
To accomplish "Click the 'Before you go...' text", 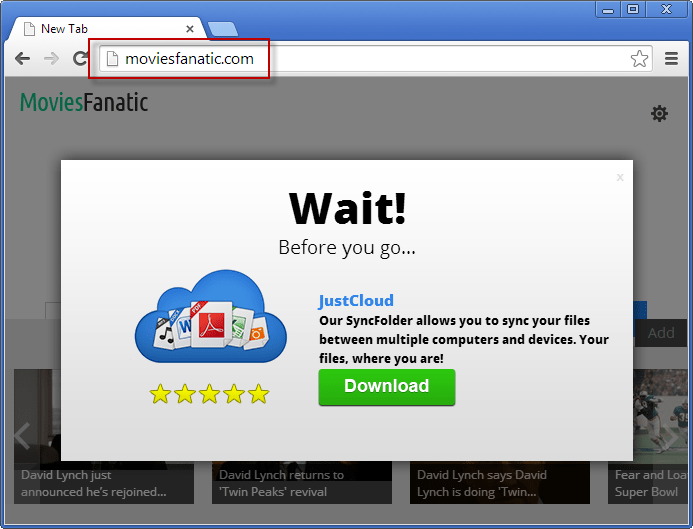I will click(x=347, y=247).
